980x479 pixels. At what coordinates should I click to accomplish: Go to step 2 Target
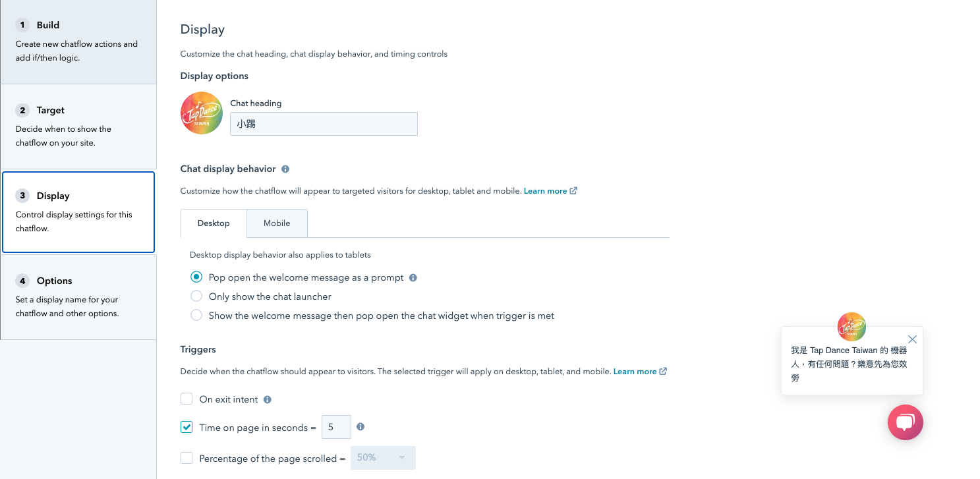click(x=78, y=126)
